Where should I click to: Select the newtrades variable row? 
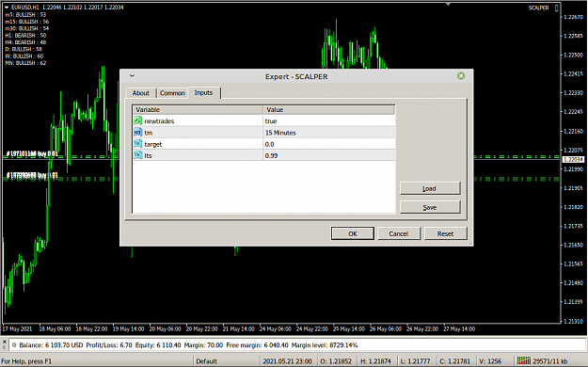264,120
